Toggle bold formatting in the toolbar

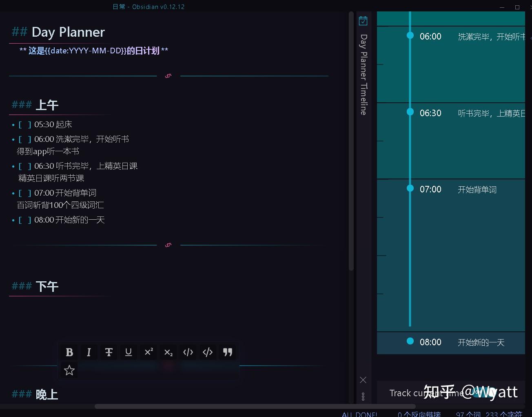(x=69, y=352)
